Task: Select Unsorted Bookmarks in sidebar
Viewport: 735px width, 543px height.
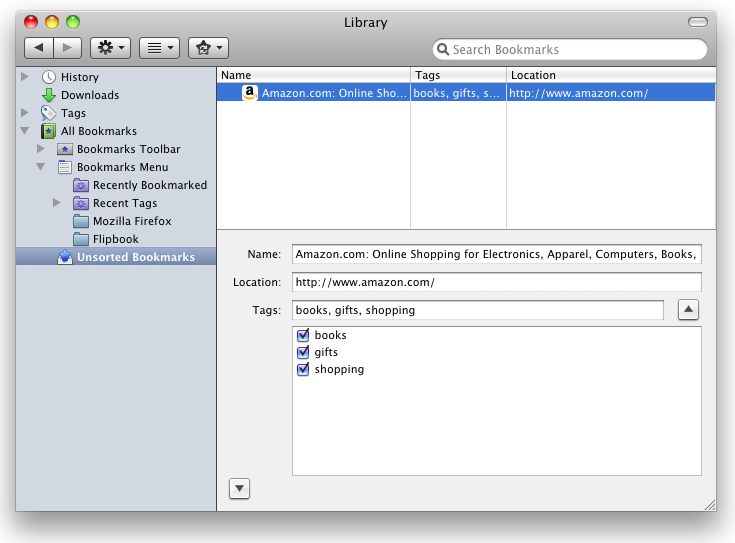Action: tap(136, 257)
